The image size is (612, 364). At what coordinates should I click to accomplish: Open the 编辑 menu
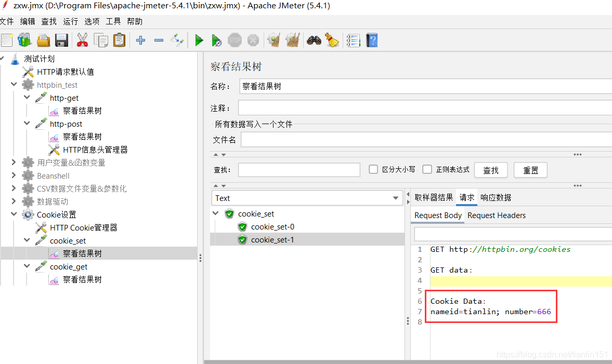pos(28,21)
